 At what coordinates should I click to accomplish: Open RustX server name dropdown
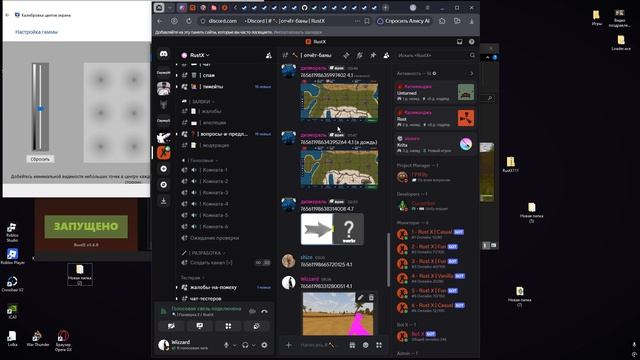click(x=196, y=55)
